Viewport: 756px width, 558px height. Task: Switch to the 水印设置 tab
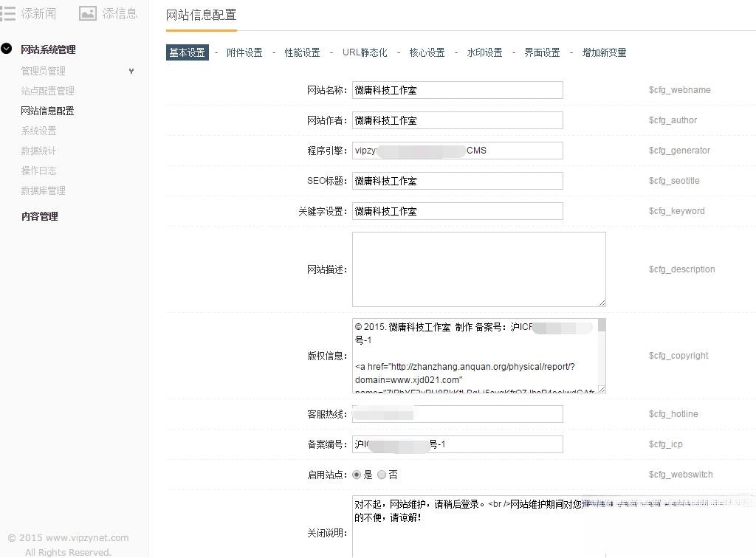pyautogui.click(x=484, y=52)
